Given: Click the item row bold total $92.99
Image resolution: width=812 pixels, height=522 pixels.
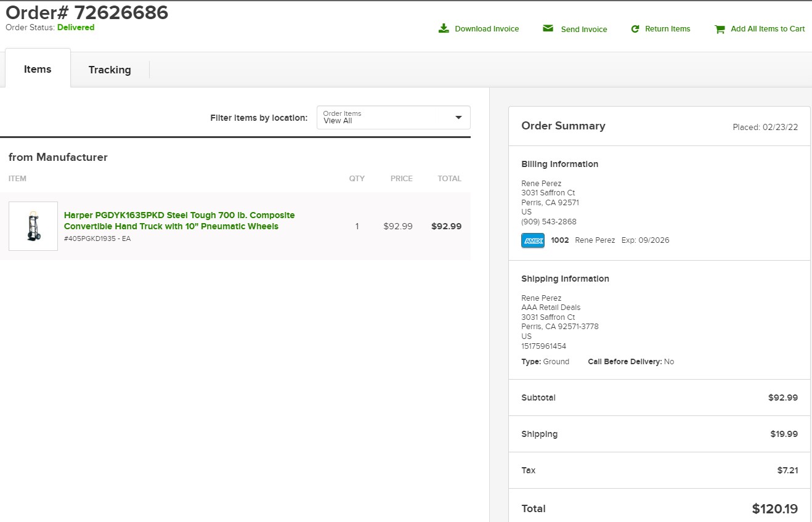Looking at the screenshot, I should pyautogui.click(x=447, y=226).
